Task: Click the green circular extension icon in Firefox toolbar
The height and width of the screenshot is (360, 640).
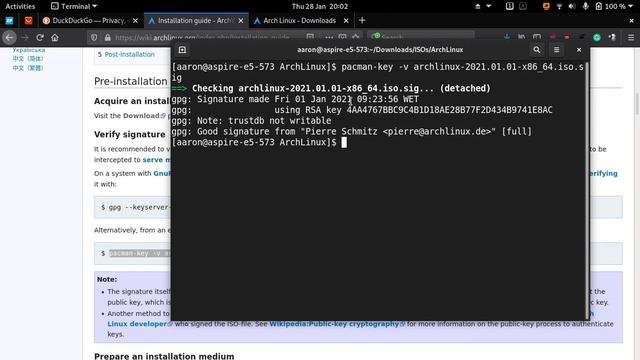Action: 597,38
